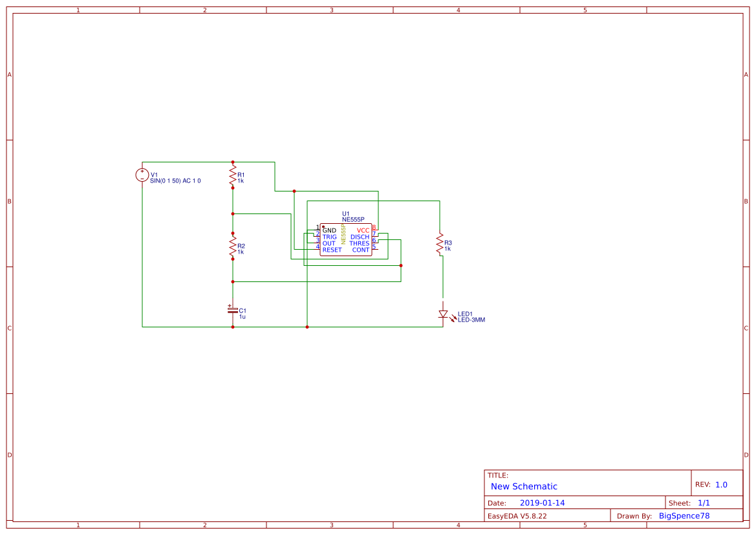Click the revision value 1.0

pyautogui.click(x=721, y=485)
